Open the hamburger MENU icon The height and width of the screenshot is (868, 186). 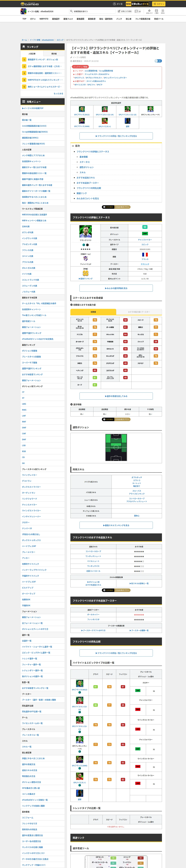(x=163, y=11)
